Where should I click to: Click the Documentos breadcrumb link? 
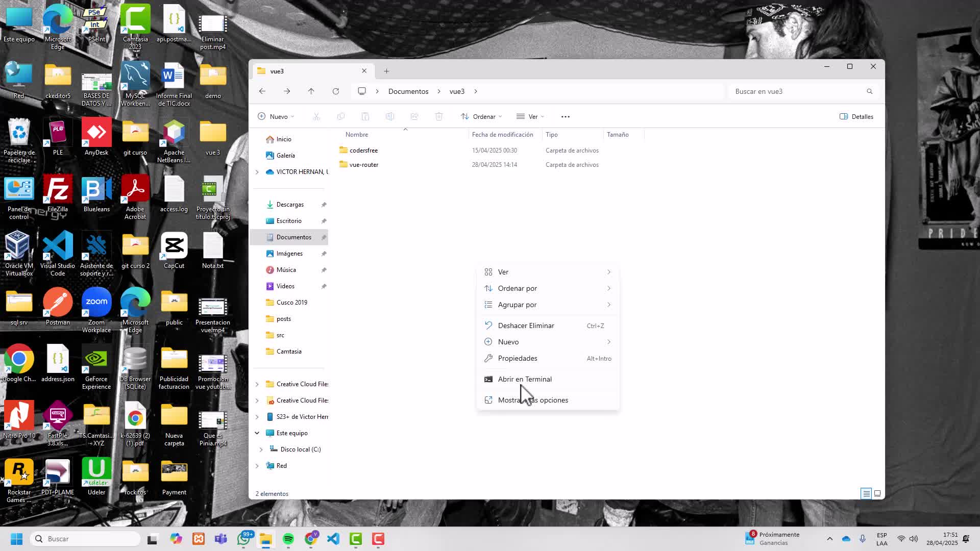(408, 91)
